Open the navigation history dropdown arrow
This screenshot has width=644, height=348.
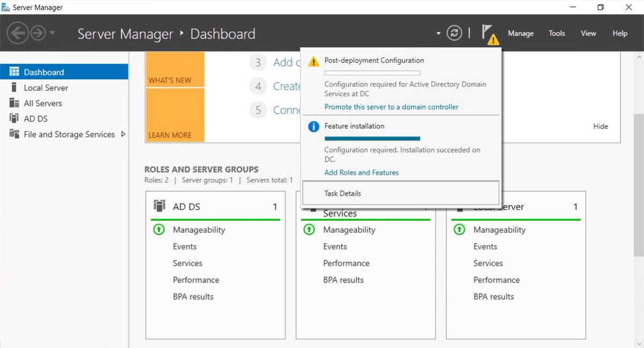pyautogui.click(x=52, y=33)
